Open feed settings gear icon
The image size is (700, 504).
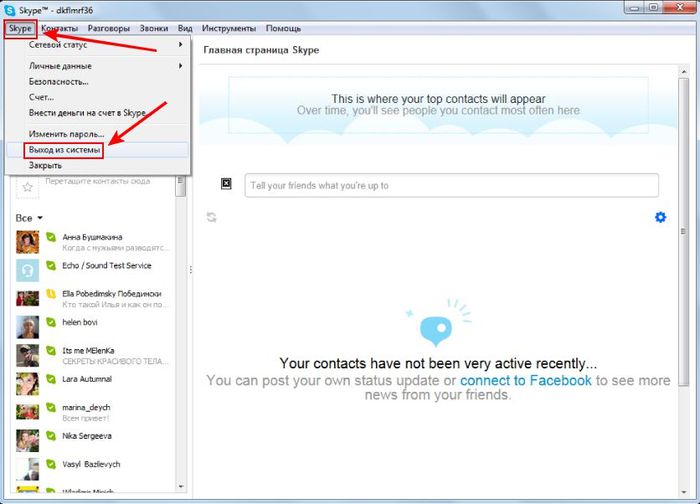(x=660, y=217)
